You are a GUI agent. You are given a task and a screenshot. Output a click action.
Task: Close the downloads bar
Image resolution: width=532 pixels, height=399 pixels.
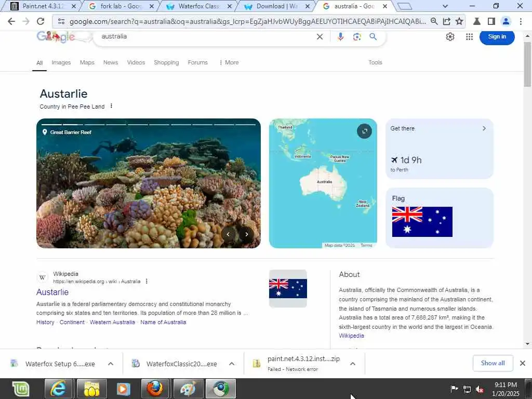[523, 363]
